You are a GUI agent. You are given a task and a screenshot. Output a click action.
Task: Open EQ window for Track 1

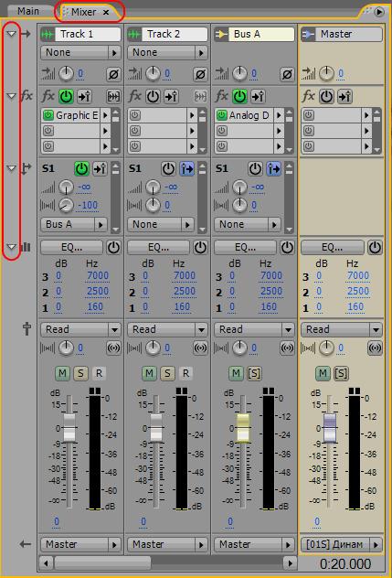tap(72, 248)
